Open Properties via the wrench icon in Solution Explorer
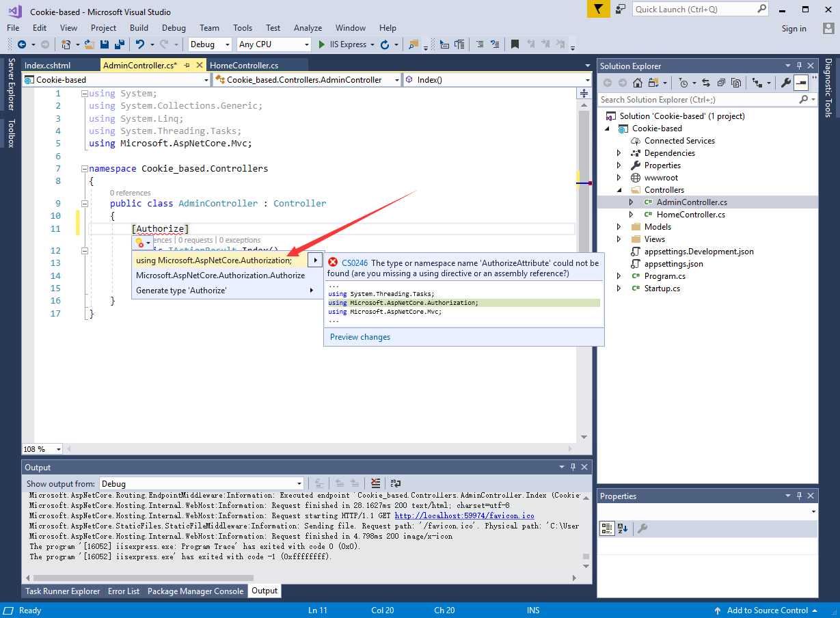The width and height of the screenshot is (840, 618). point(786,83)
